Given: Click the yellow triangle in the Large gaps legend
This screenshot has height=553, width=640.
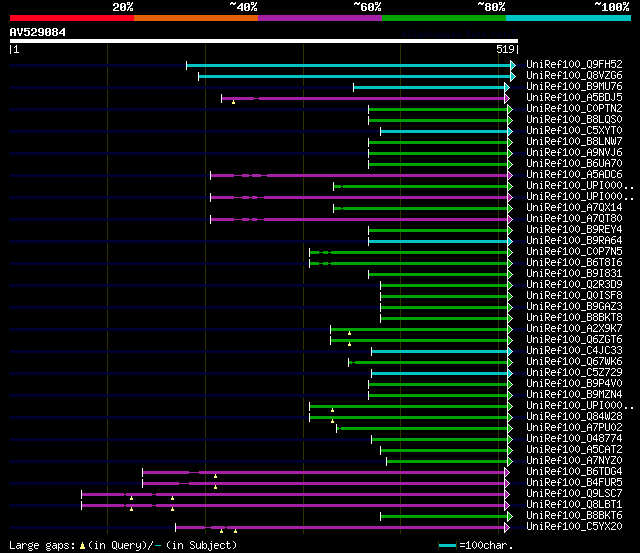Looking at the screenshot, I should pos(82,546).
